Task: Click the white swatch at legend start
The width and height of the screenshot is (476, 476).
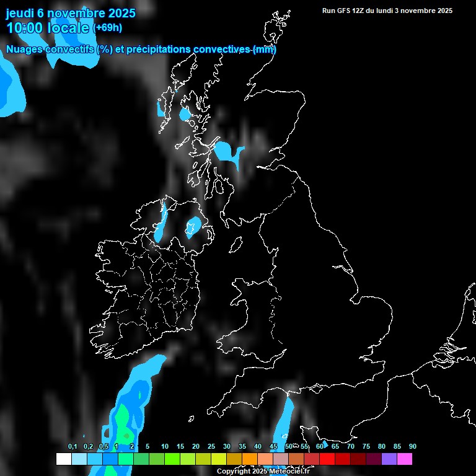Action: point(64,459)
